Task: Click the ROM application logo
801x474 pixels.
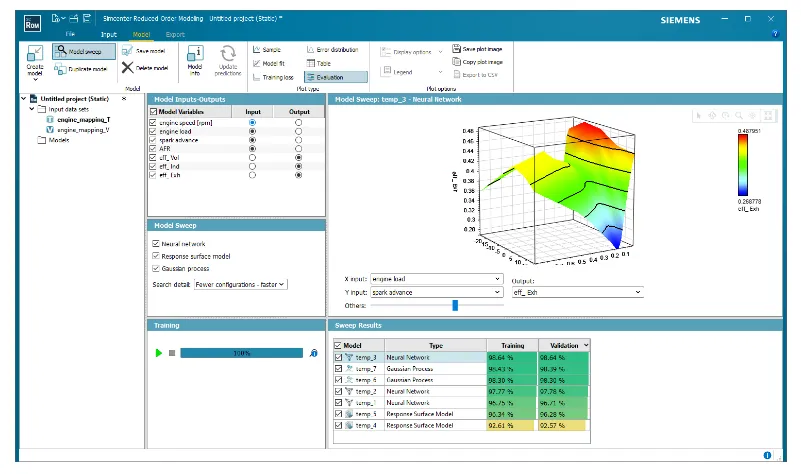Action: coord(32,23)
